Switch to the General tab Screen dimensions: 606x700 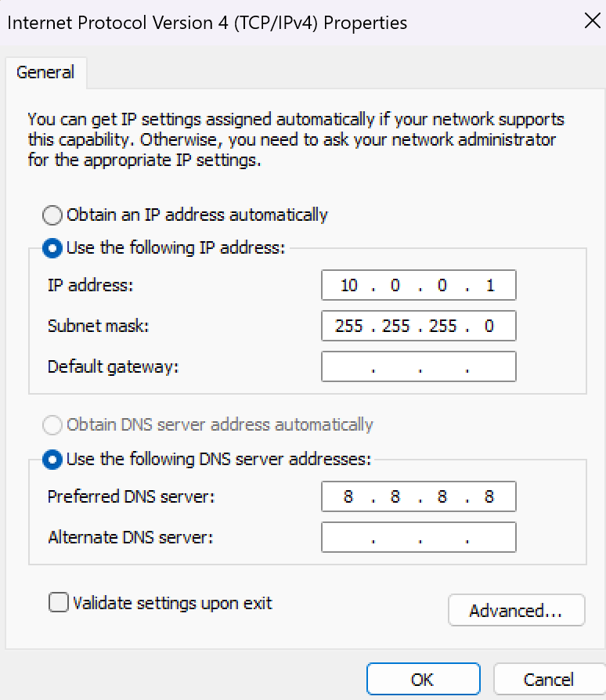point(45,72)
